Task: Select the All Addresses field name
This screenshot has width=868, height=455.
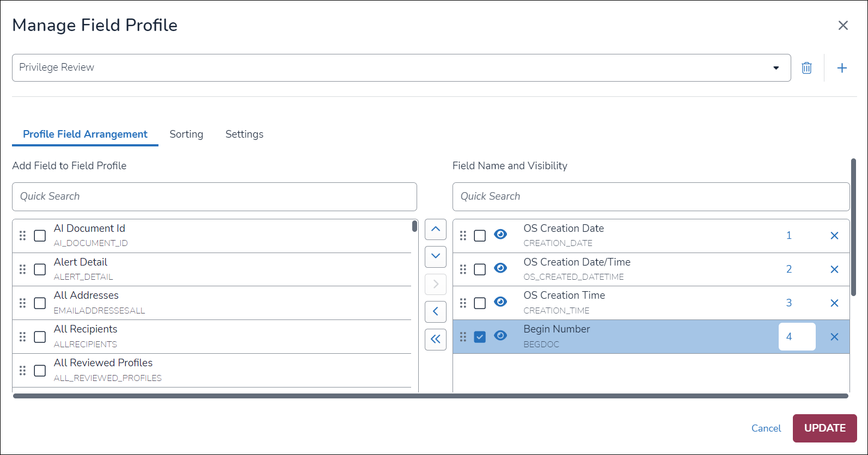Action: click(86, 296)
